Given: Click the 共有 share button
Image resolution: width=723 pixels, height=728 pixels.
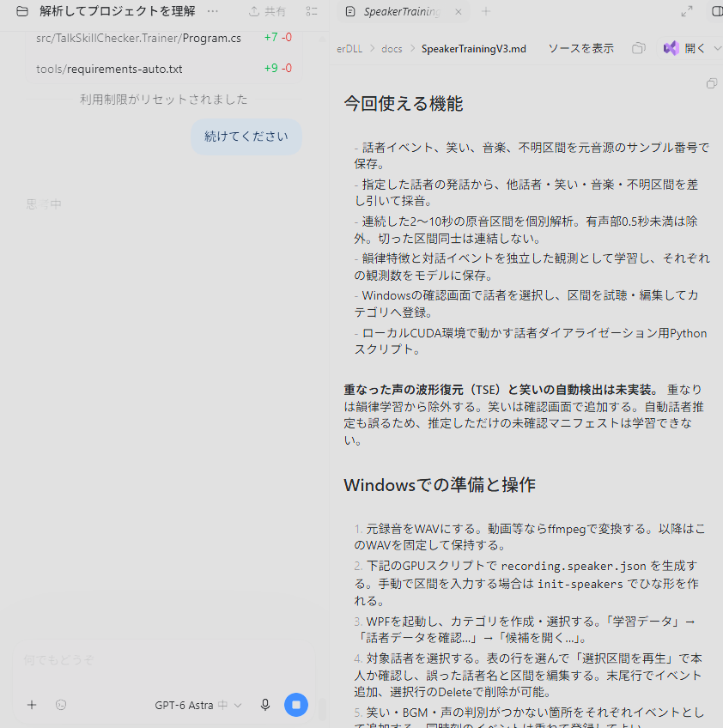Looking at the screenshot, I should click(x=267, y=12).
